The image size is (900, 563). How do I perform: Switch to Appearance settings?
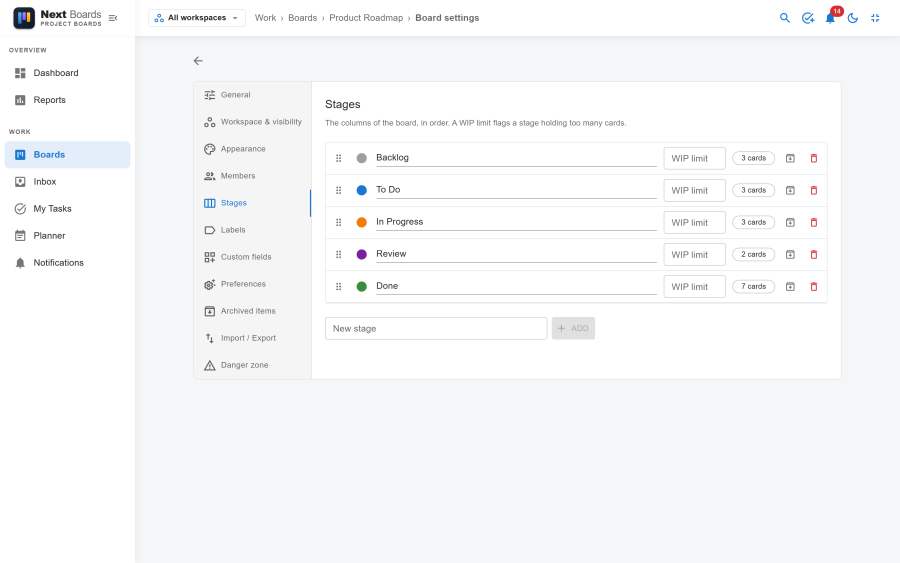[x=253, y=149]
